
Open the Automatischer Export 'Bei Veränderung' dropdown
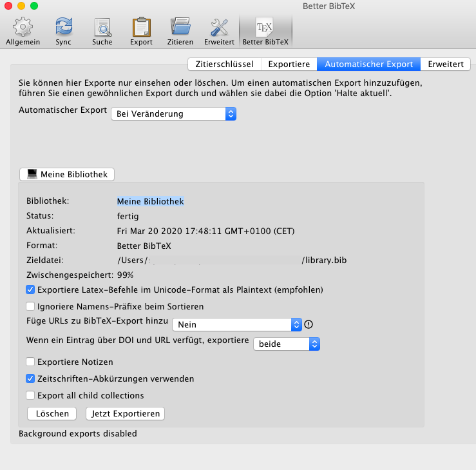[x=174, y=114]
